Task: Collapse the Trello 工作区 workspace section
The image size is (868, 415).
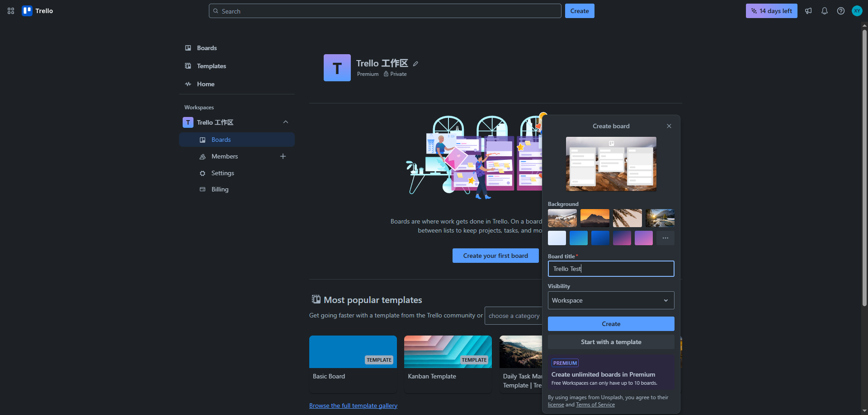Action: click(x=286, y=122)
